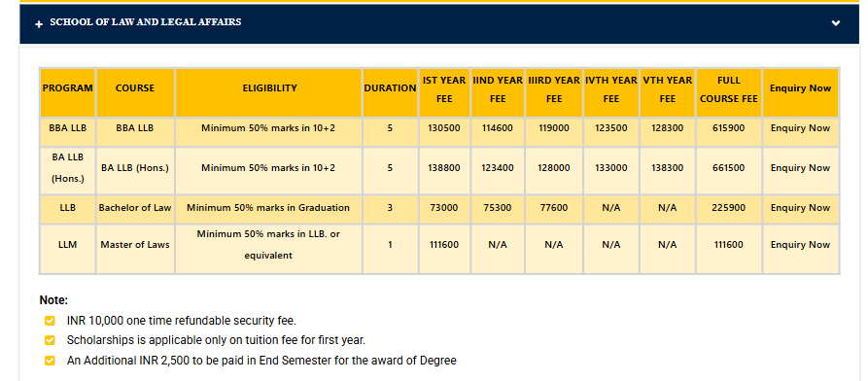Click the Note: heading
The image size is (868, 381).
pos(53,300)
